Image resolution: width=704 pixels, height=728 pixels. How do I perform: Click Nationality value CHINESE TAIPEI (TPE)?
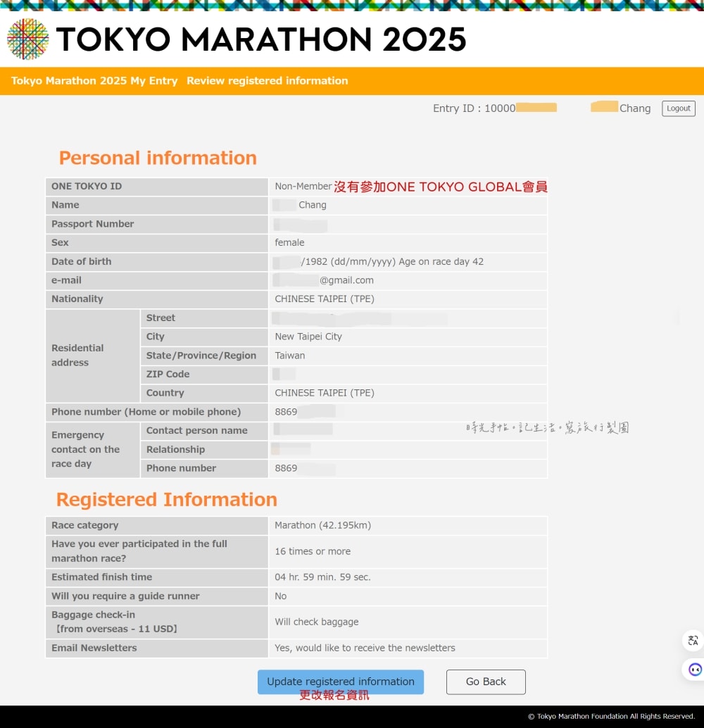coord(324,299)
